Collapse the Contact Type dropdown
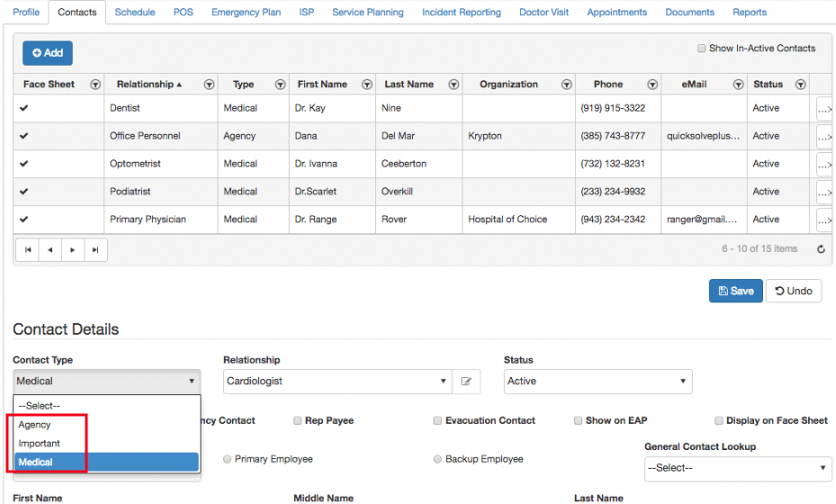Image resolution: width=836 pixels, height=504 pixels. [x=106, y=382]
